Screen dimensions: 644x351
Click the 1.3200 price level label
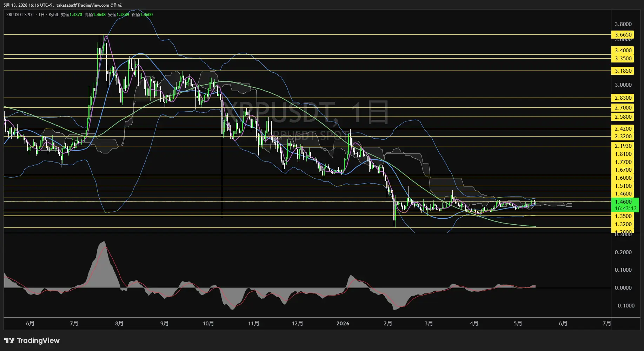pyautogui.click(x=623, y=224)
